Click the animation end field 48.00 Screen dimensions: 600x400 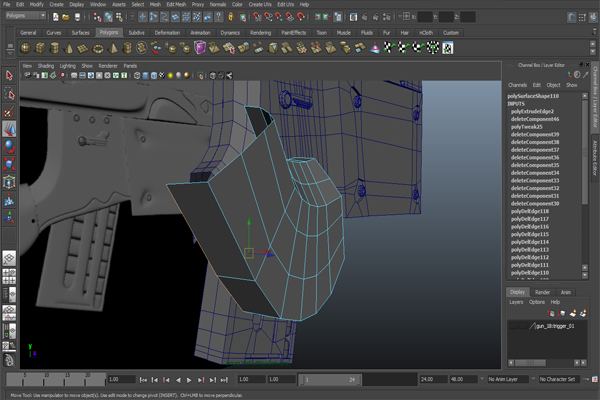click(463, 379)
